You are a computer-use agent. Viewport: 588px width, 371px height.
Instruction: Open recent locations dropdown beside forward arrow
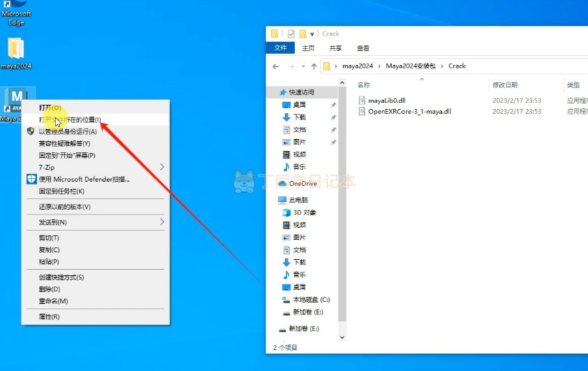click(x=303, y=66)
